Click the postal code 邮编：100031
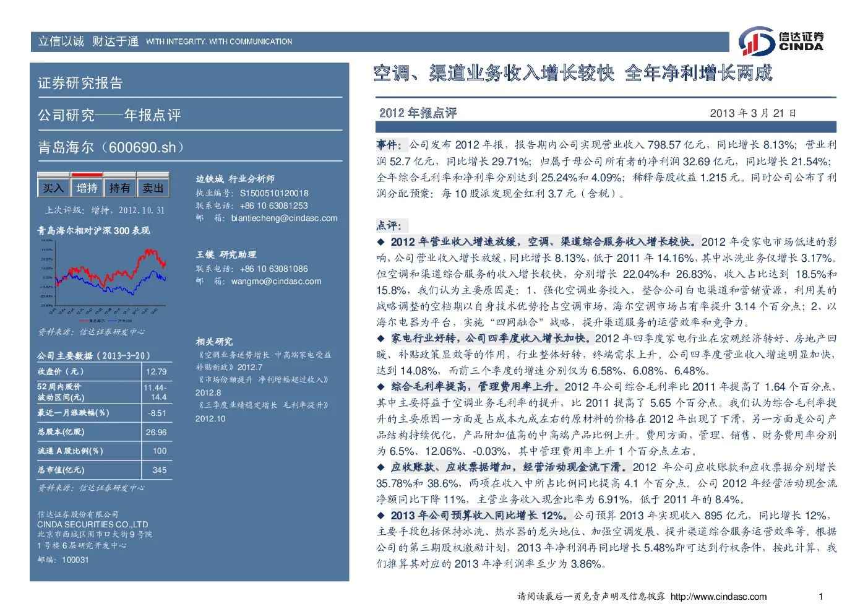 click(x=63, y=560)
